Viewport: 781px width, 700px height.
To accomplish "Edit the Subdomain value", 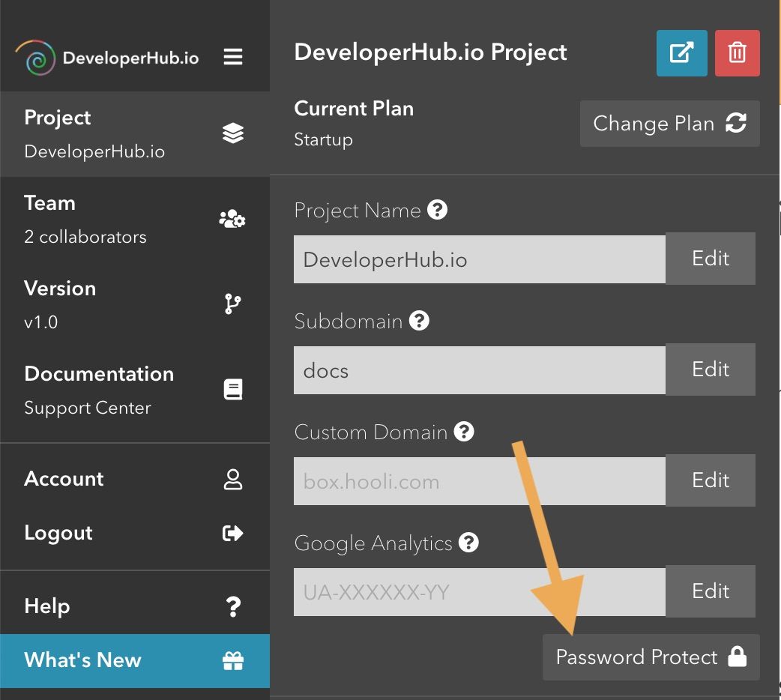I will tap(711, 369).
